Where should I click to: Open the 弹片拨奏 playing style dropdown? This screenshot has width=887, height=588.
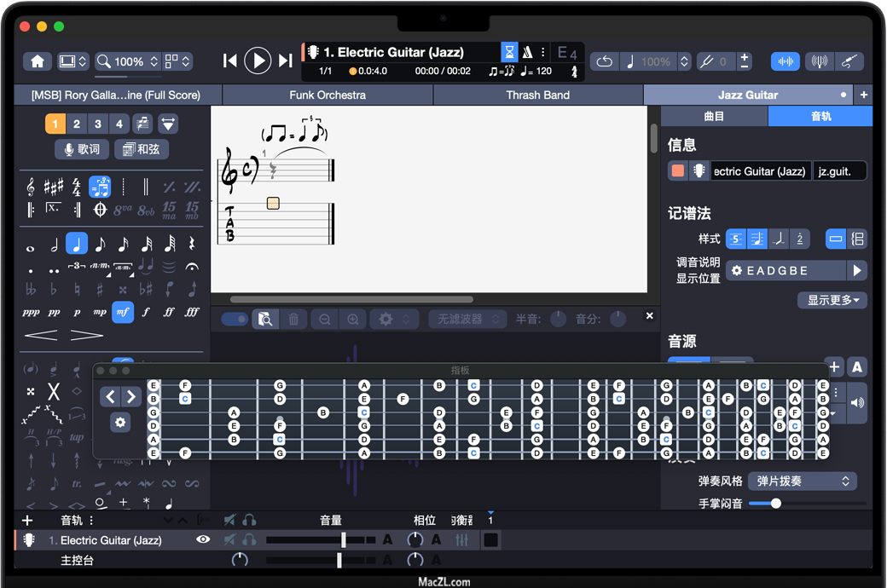802,481
